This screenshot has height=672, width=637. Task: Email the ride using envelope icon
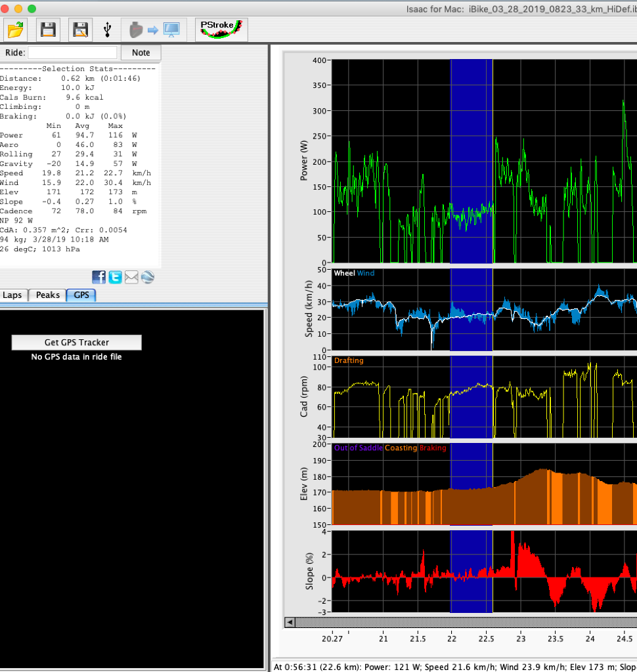[x=131, y=277]
